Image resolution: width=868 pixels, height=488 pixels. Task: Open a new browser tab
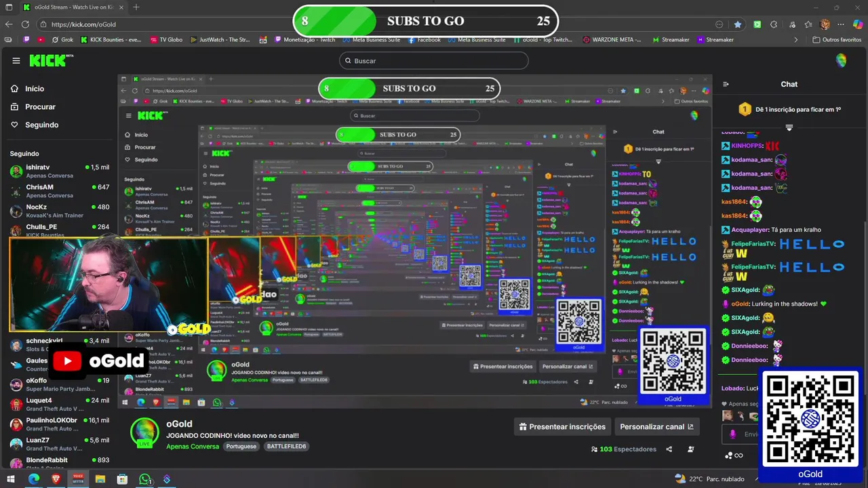[x=136, y=7]
